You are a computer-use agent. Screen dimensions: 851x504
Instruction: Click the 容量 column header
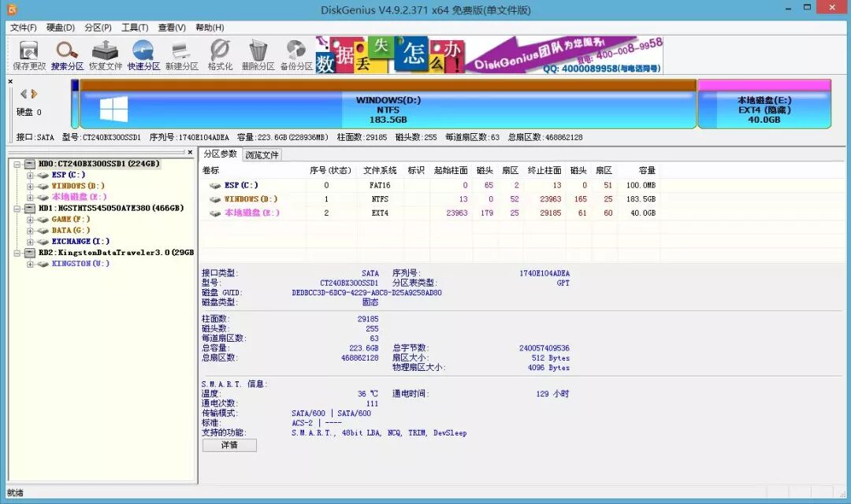click(x=647, y=170)
